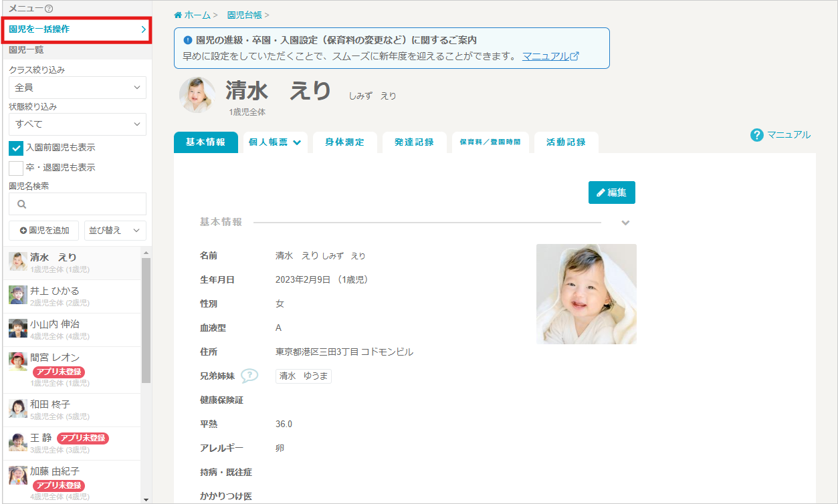Open the 個人帳票 tab dropdown arrow
This screenshot has width=838, height=504.
point(298,142)
